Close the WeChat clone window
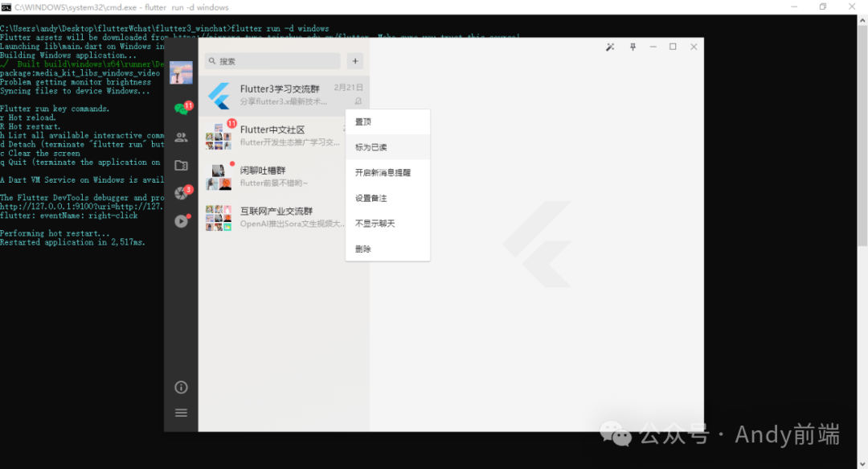The width and height of the screenshot is (868, 469). (x=694, y=47)
